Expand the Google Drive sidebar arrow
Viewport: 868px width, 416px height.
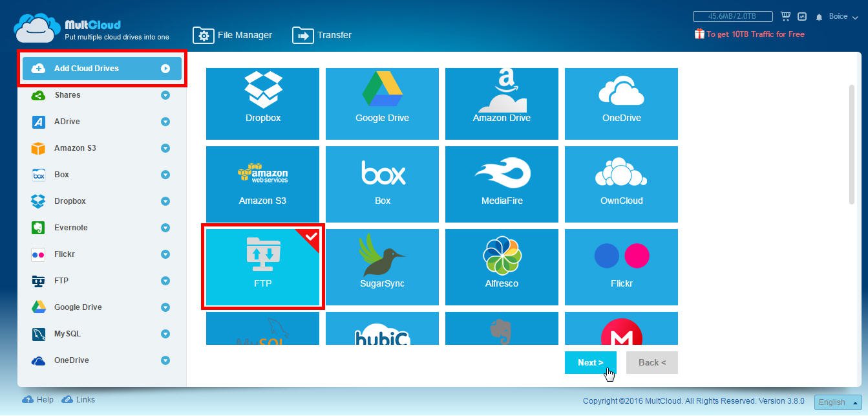(x=165, y=307)
